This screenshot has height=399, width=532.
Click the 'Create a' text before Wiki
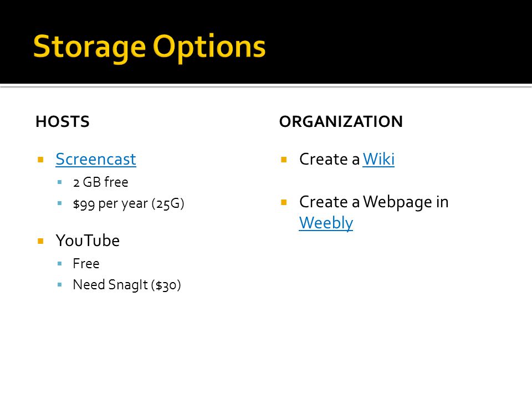(x=329, y=159)
